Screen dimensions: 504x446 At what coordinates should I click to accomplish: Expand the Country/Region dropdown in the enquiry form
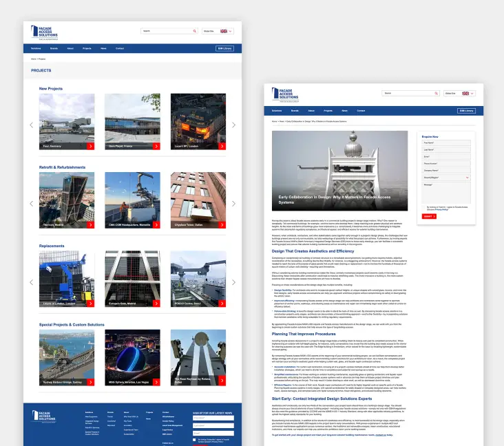coord(446,177)
